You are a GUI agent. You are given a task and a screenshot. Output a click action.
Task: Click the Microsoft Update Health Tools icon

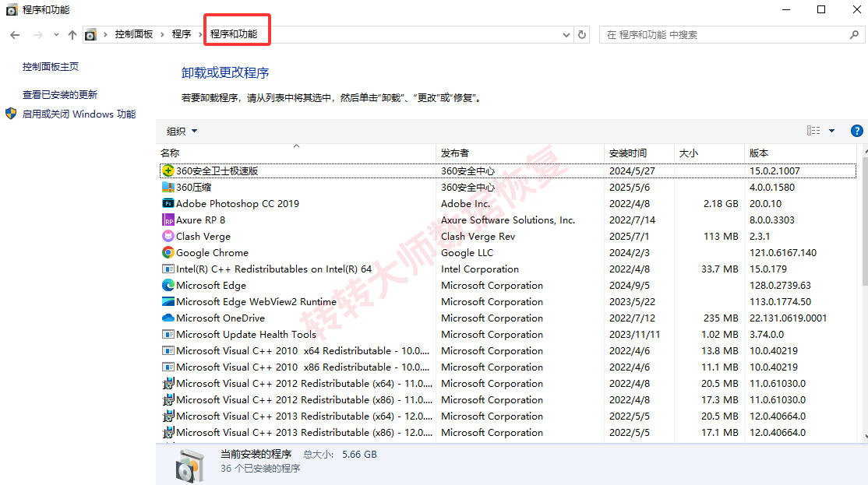click(x=168, y=335)
